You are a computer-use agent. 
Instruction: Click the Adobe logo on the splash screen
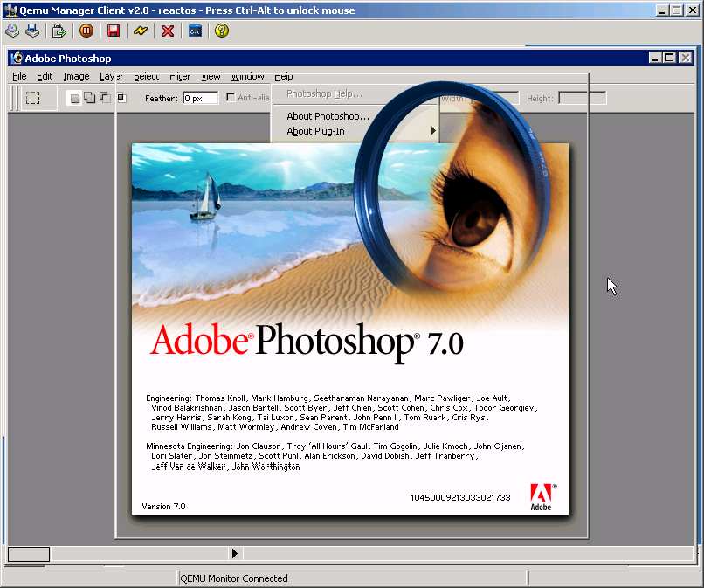(x=542, y=497)
